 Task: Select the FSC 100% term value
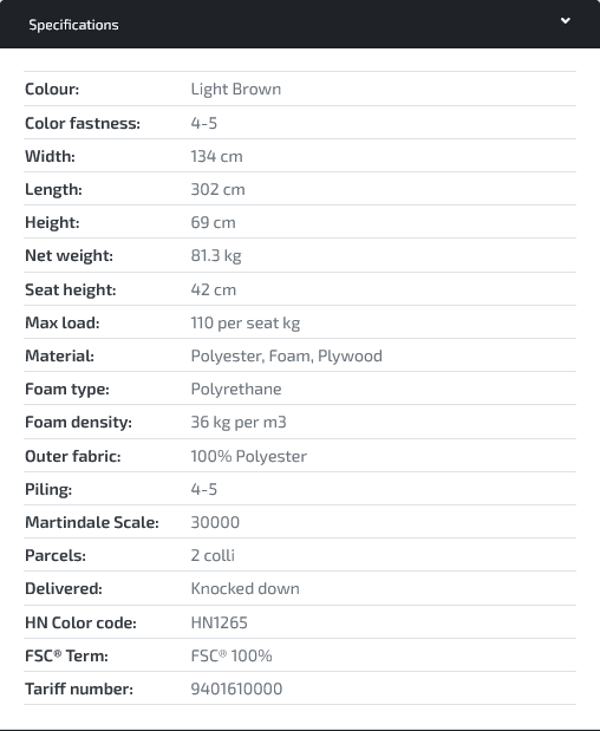tap(231, 656)
